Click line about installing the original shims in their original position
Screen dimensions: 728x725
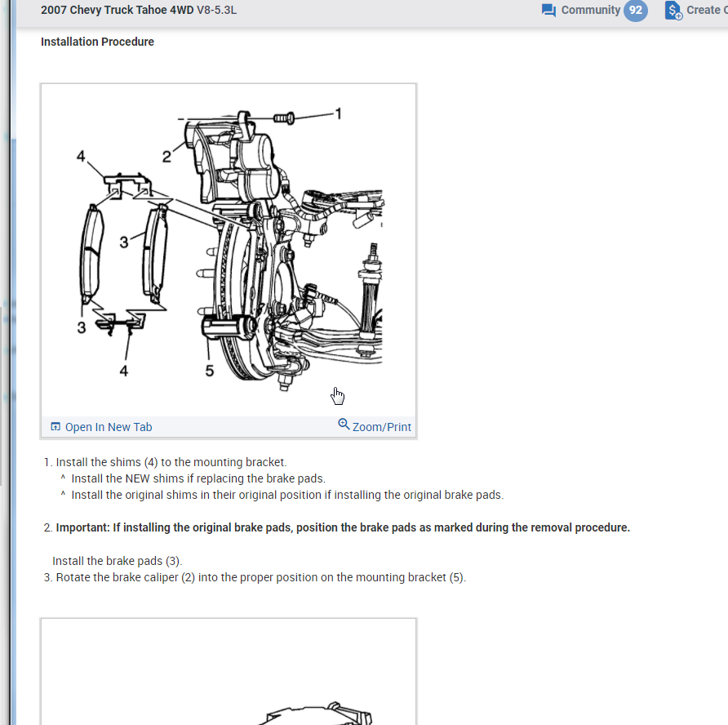click(287, 495)
